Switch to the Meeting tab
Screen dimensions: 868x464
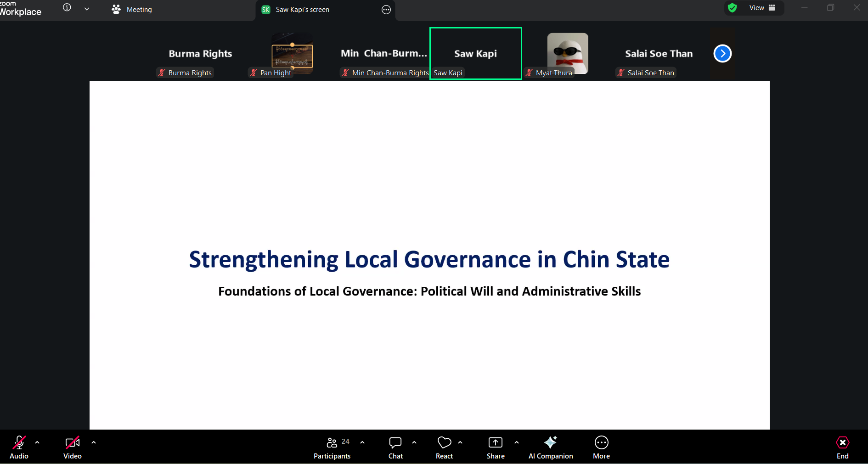click(x=132, y=9)
